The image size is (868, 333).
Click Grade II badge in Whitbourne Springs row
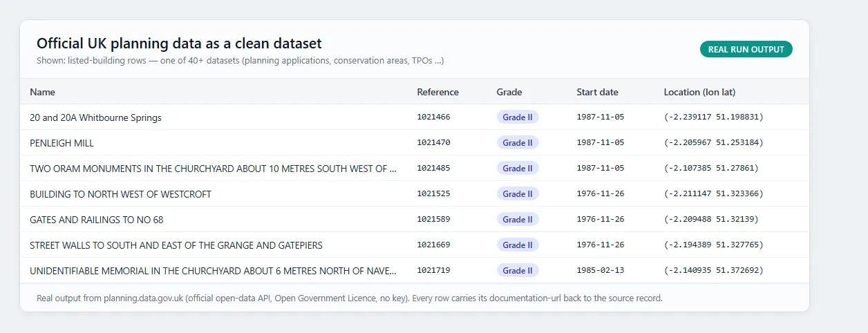pyautogui.click(x=518, y=117)
